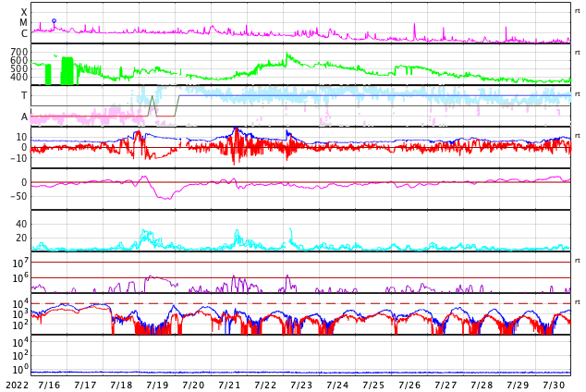Click rt label beside green speed panel
Viewport: 586px width, 392px height.
pyautogui.click(x=578, y=53)
